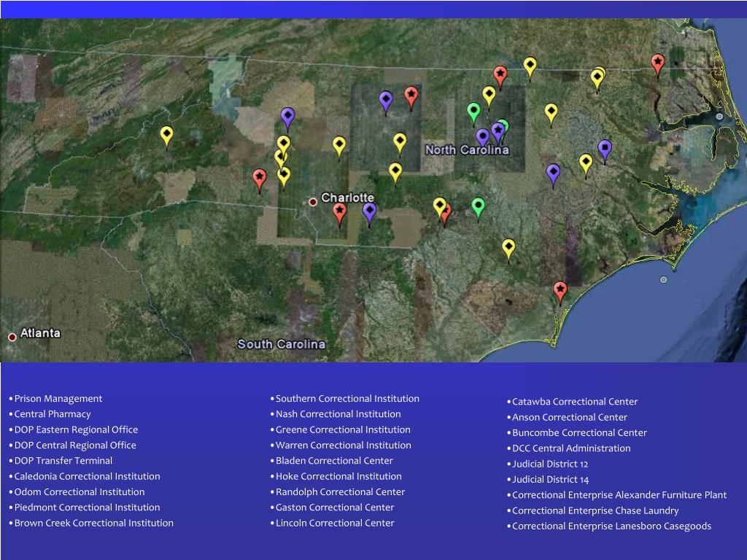Select the Prison Management list item
Screen dimensions: 747x560
tap(58, 399)
